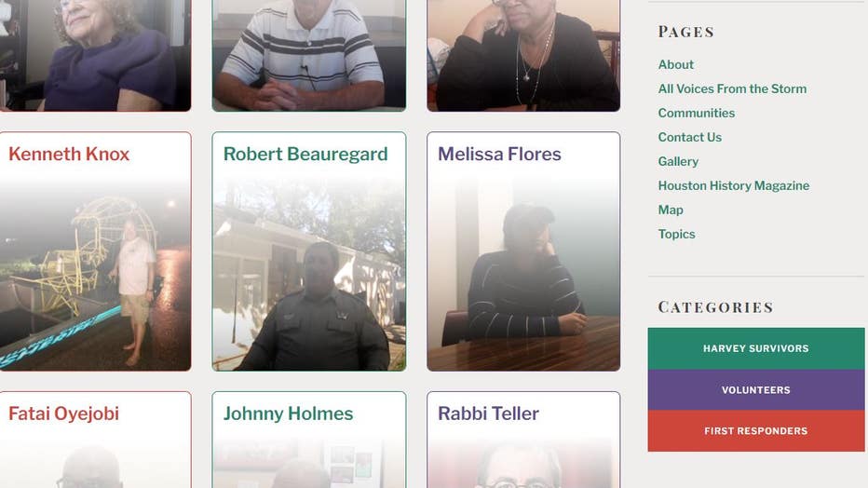Open All Voices From the Storm page

pyautogui.click(x=732, y=89)
